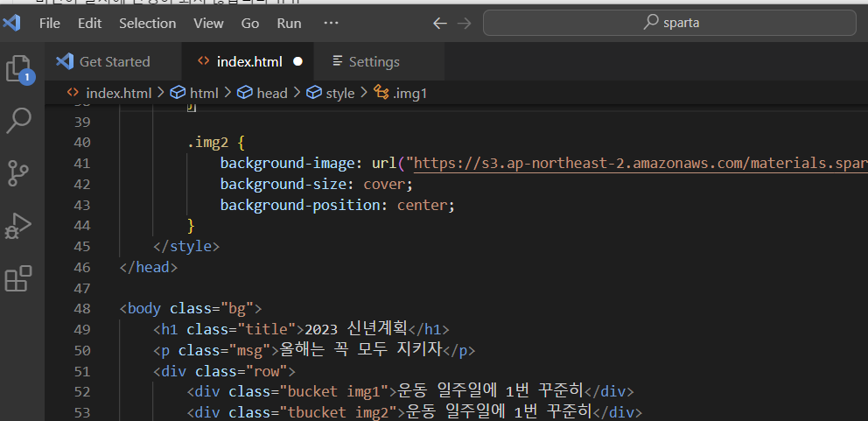Click the style breadcrumb item
Viewport: 868px width, 421px height.
click(331, 93)
